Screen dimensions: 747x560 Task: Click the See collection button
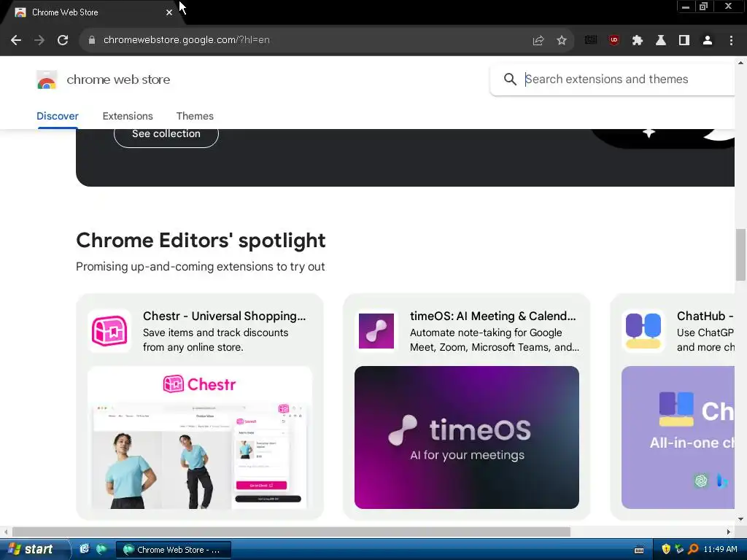pyautogui.click(x=166, y=134)
